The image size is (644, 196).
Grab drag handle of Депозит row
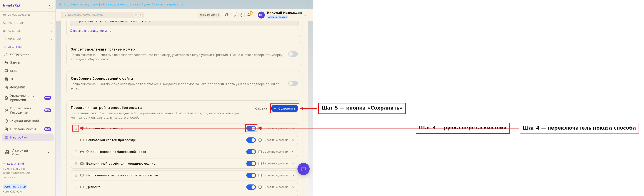[x=75, y=187]
